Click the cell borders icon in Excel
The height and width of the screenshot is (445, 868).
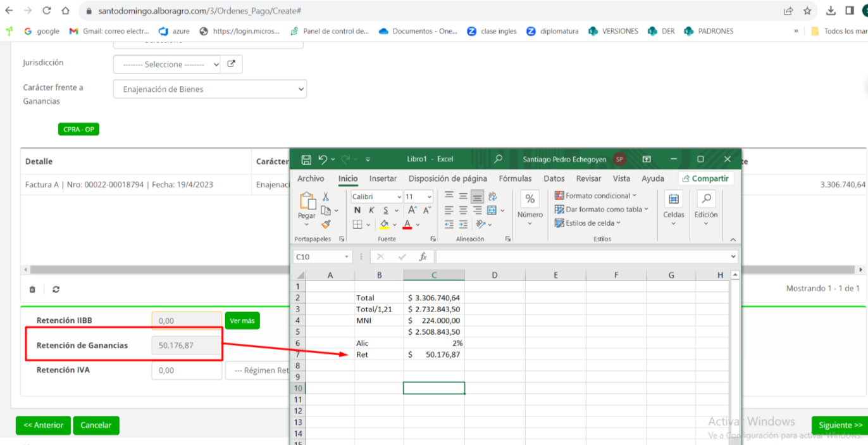[x=357, y=225]
